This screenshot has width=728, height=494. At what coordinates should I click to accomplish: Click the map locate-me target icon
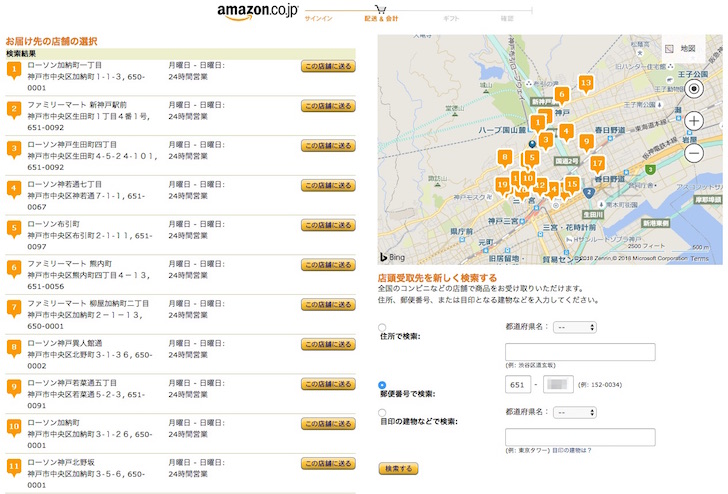(x=694, y=89)
